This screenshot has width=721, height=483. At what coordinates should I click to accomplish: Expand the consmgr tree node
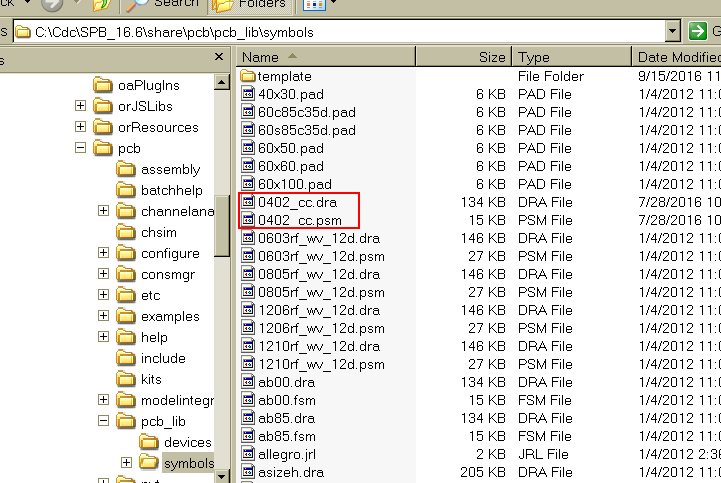point(103,274)
